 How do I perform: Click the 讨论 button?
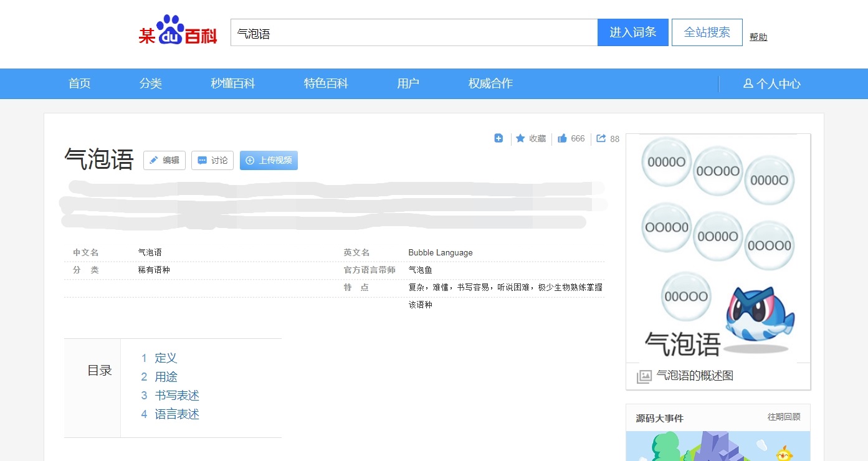(212, 160)
